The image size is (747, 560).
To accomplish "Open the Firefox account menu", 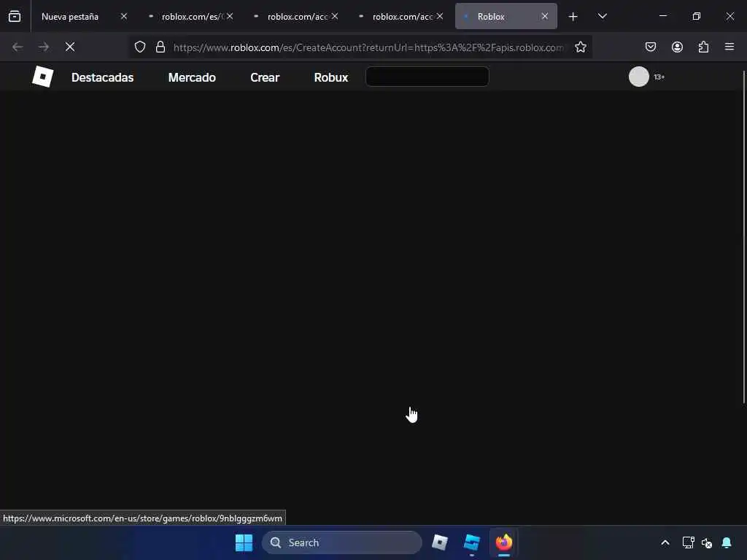I will (677, 47).
